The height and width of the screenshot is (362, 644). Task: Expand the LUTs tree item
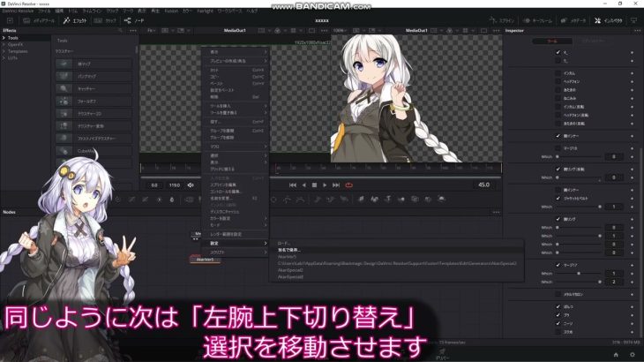tap(4, 58)
